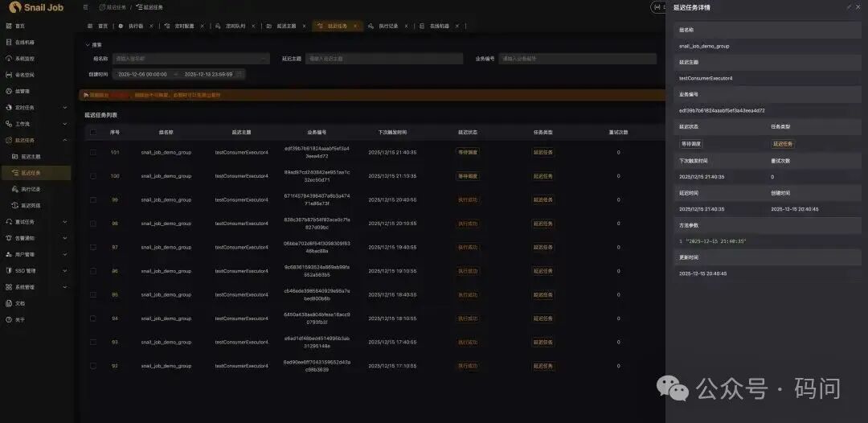Expand 用户管理 submenu chevron
Viewport: 868px width, 423px height.
65,255
